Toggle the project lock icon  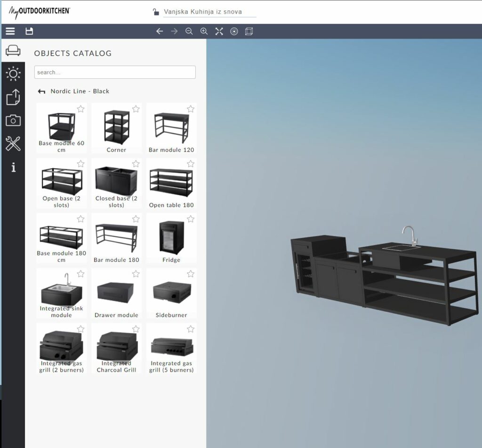coord(156,12)
